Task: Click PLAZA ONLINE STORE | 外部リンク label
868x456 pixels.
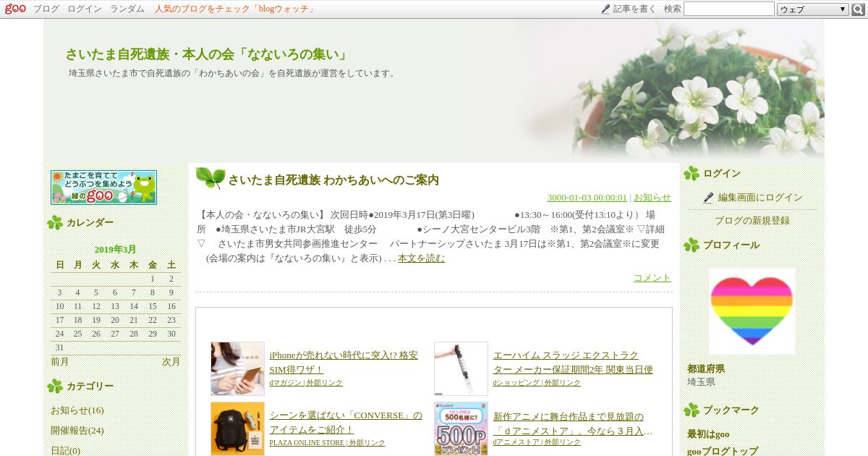Action: coord(327,443)
